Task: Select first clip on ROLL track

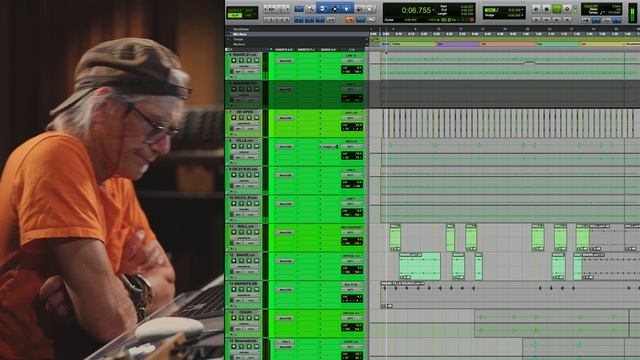Action: click(x=395, y=237)
